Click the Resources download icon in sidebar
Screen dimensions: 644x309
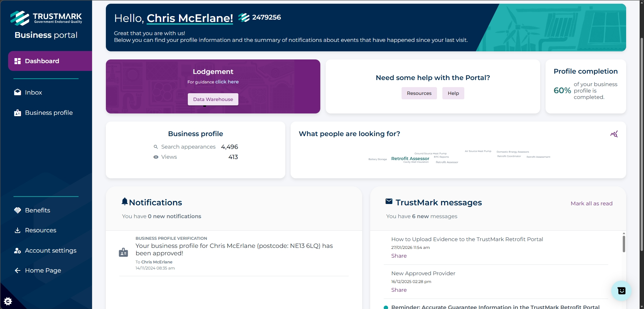click(x=18, y=230)
